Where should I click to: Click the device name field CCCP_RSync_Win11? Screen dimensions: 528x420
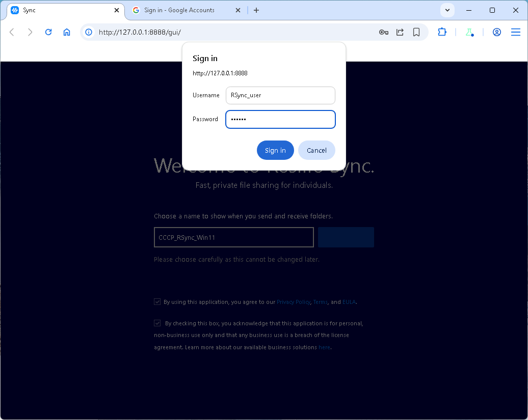pyautogui.click(x=234, y=237)
